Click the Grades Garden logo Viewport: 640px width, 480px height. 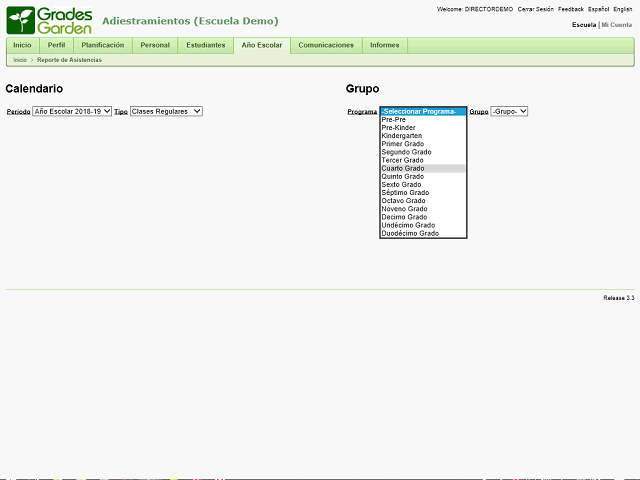click(50, 20)
